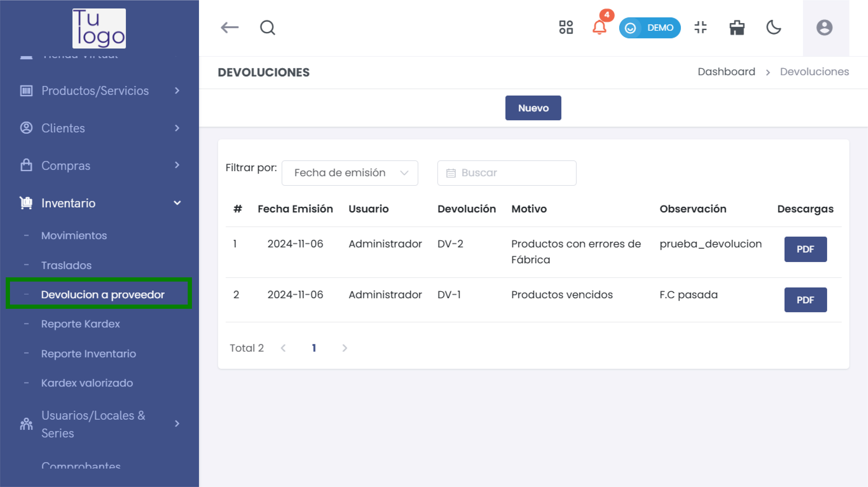Click the user profile avatar

click(x=824, y=28)
